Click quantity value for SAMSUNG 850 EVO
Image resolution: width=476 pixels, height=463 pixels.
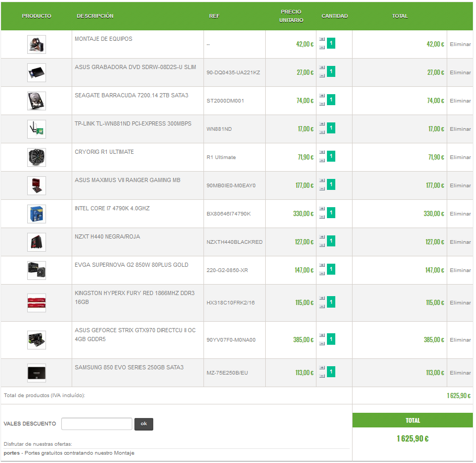click(x=331, y=371)
